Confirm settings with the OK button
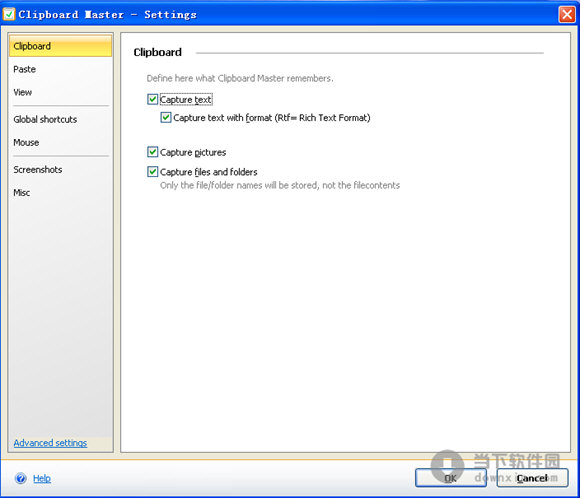The image size is (580, 498). tap(451, 478)
